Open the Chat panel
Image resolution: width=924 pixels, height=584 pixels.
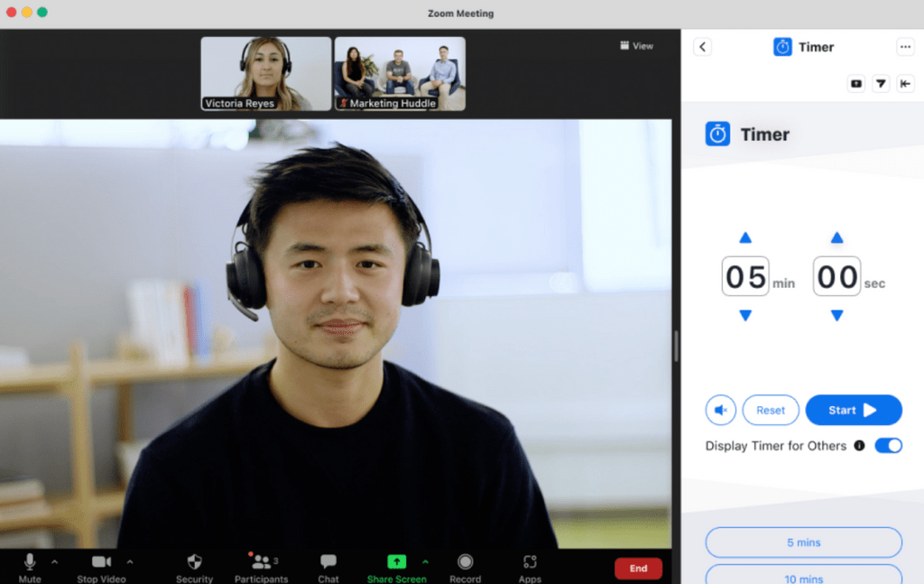pyautogui.click(x=328, y=560)
